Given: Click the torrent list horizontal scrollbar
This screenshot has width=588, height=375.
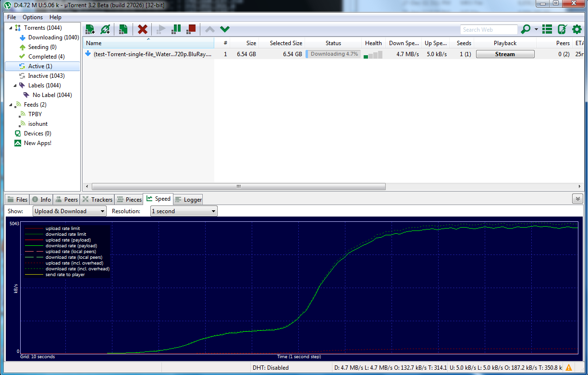Looking at the screenshot, I should (x=239, y=186).
